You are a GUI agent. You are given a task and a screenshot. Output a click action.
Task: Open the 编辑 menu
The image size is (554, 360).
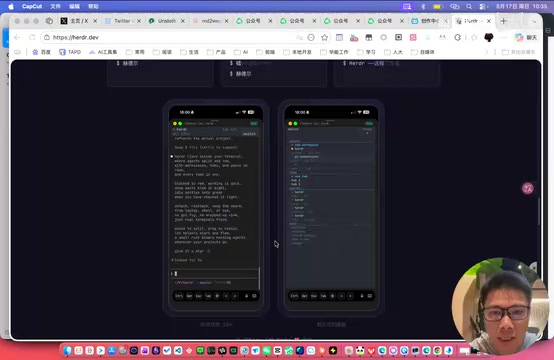click(x=75, y=6)
